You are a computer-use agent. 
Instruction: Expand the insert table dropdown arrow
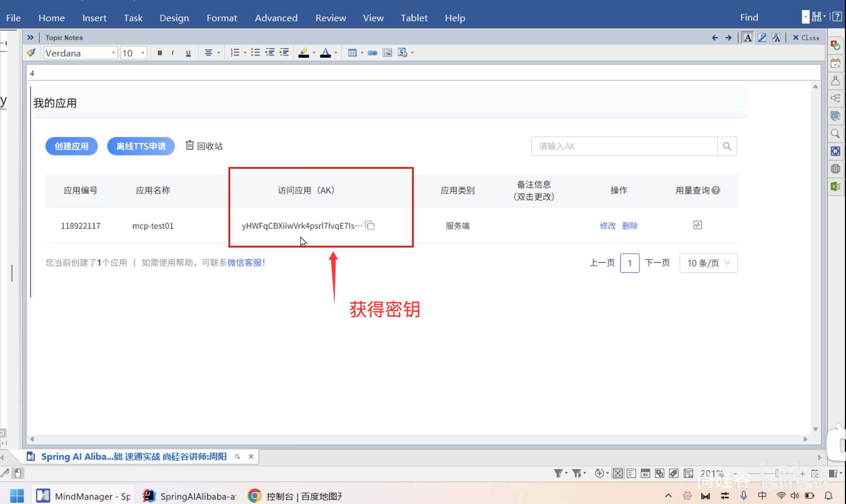[362, 53]
